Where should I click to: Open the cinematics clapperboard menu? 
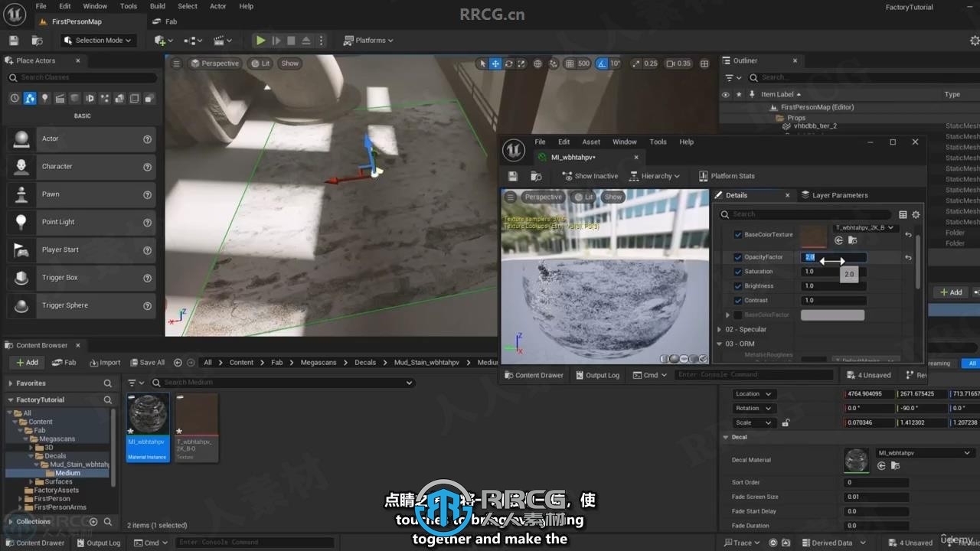pos(224,41)
